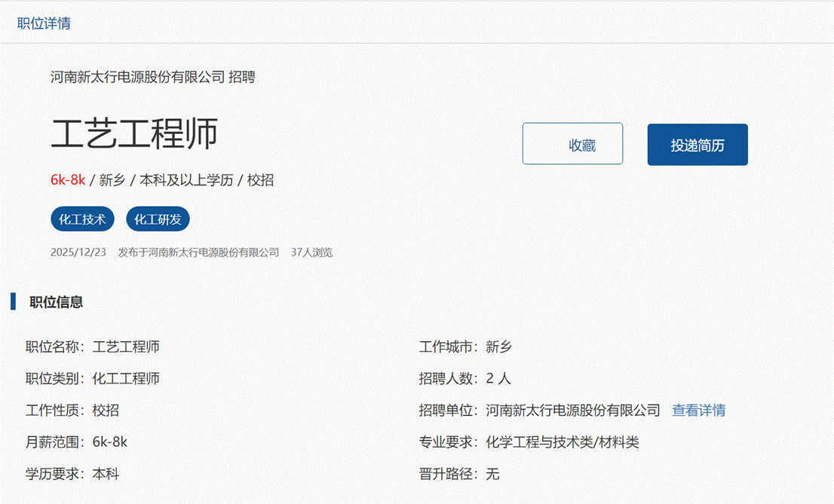Click the 收藏 button
Image resolution: width=834 pixels, height=504 pixels.
tap(572, 144)
